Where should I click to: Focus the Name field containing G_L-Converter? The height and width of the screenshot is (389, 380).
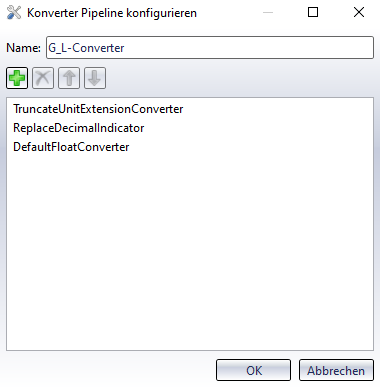tap(210, 48)
